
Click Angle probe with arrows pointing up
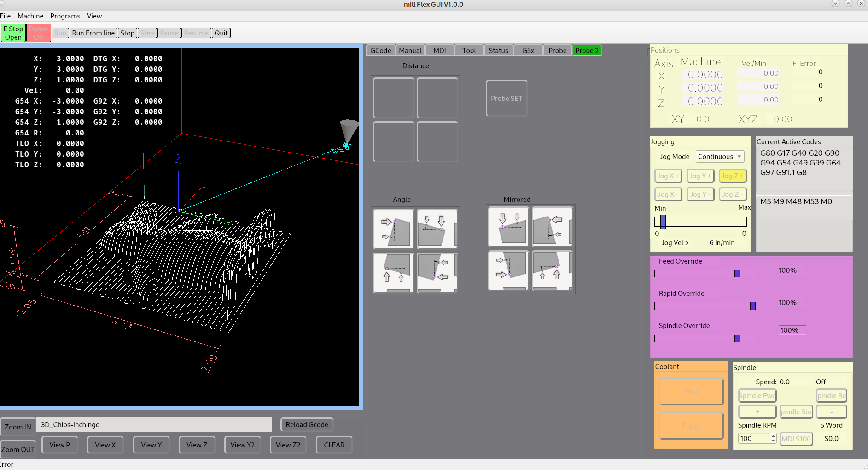394,272
